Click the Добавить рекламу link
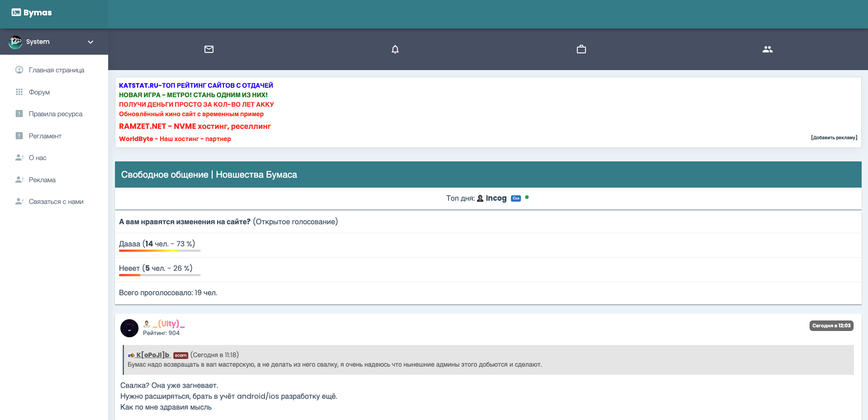Viewport: 868px width, 420px height. (x=834, y=137)
